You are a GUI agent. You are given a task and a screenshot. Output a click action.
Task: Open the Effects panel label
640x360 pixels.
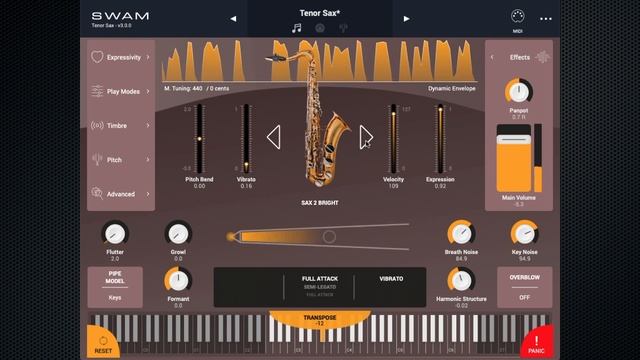click(x=519, y=58)
